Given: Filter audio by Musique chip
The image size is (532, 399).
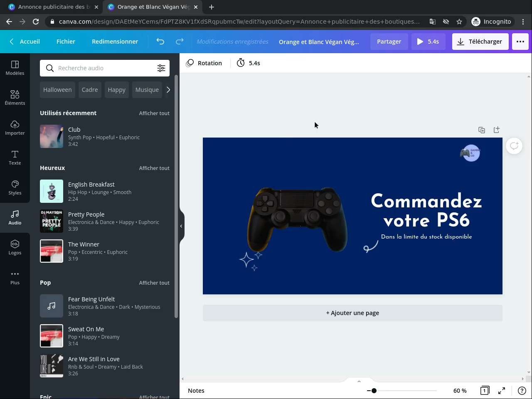Looking at the screenshot, I should (147, 90).
